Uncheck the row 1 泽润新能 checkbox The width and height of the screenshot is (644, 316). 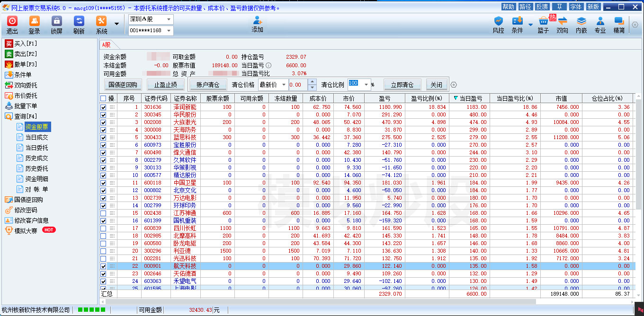103,107
